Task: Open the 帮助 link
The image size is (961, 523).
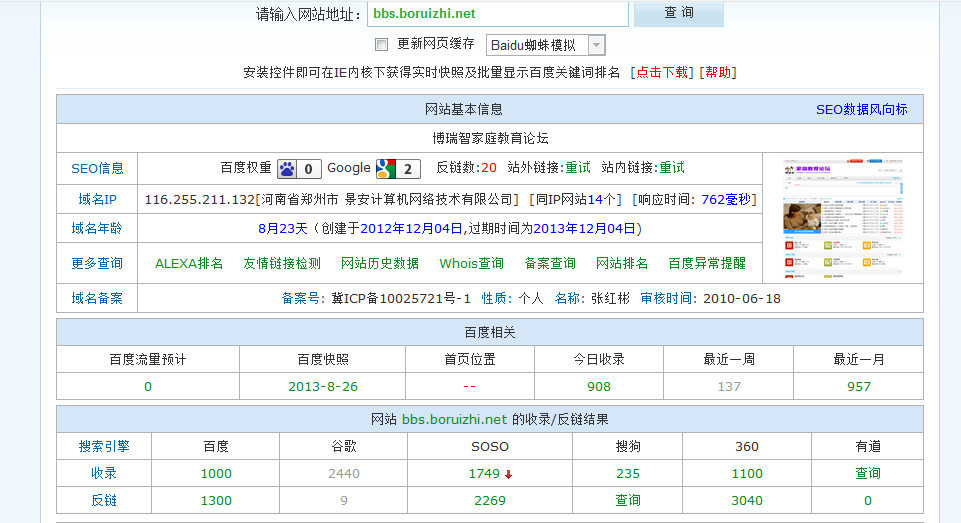Action: coord(718,72)
